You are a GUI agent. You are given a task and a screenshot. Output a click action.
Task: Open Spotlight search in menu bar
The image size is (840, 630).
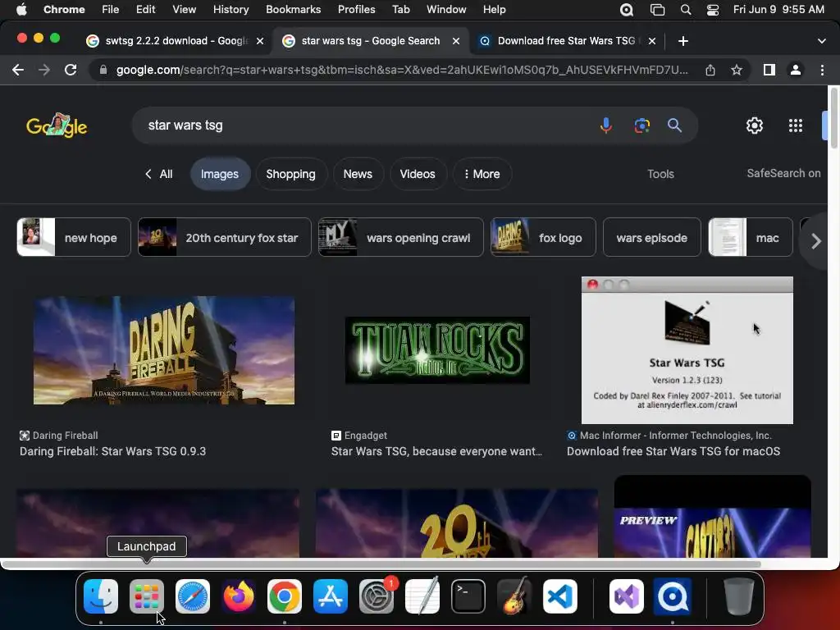click(x=686, y=10)
